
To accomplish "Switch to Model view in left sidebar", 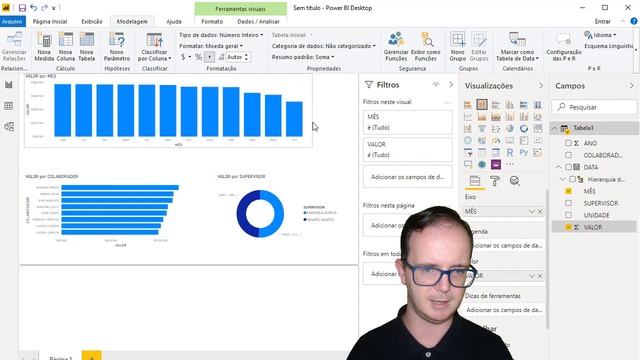I will [x=9, y=127].
